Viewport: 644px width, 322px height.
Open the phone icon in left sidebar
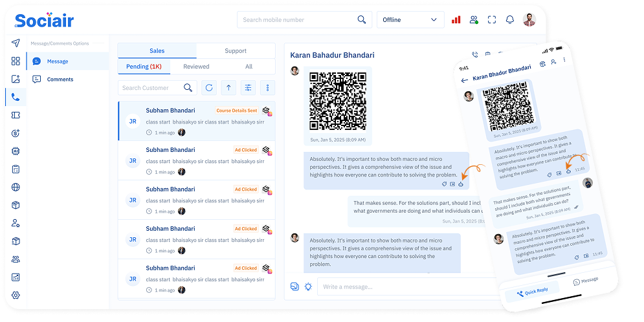click(x=16, y=98)
